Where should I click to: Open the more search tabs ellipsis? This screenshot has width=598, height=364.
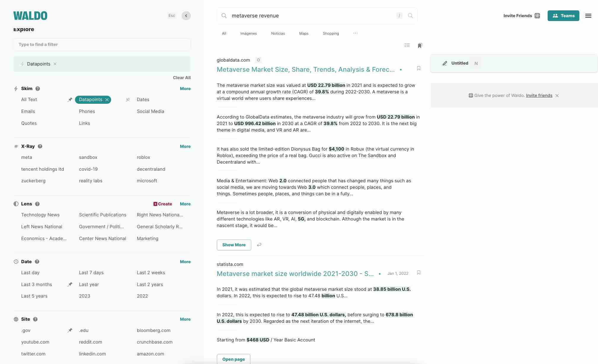(x=355, y=33)
